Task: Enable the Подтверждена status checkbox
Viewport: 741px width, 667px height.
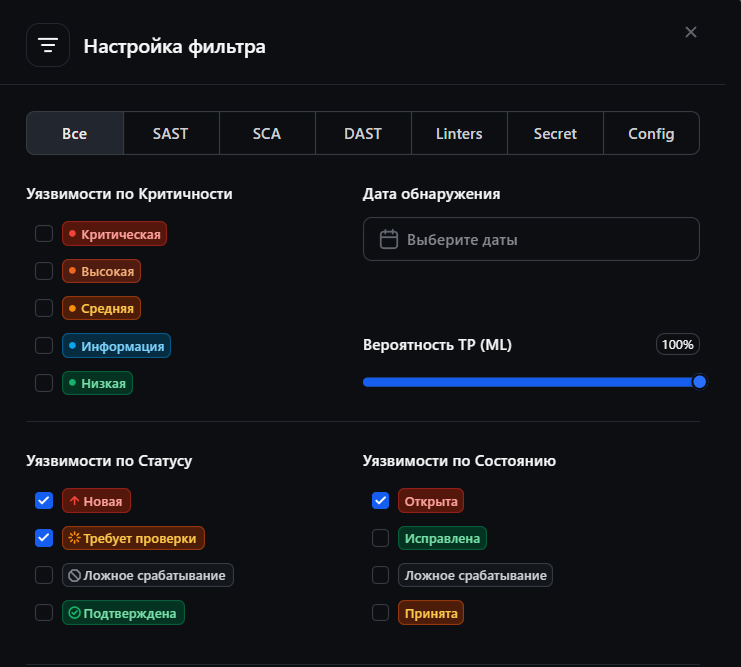Action: (44, 613)
